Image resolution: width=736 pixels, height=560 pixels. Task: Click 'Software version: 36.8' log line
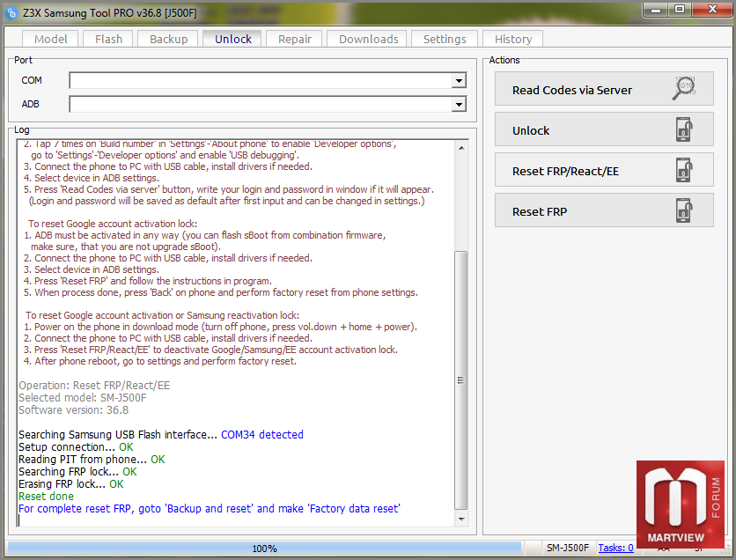(x=73, y=409)
